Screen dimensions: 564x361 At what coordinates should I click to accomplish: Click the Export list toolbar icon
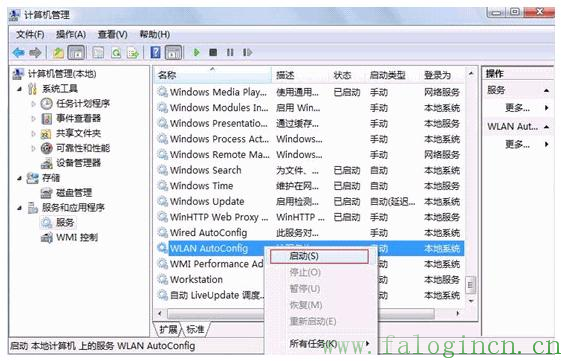tap(133, 53)
